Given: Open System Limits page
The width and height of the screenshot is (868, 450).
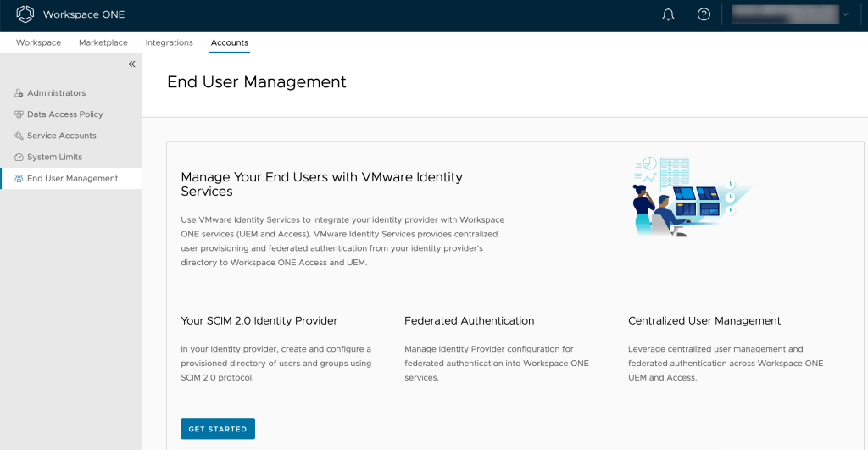Looking at the screenshot, I should 54,157.
